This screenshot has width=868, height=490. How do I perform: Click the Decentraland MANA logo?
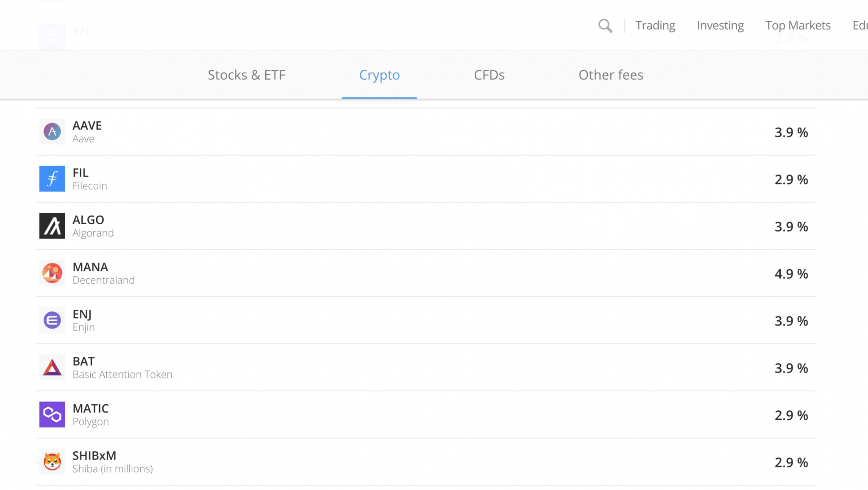(52, 273)
